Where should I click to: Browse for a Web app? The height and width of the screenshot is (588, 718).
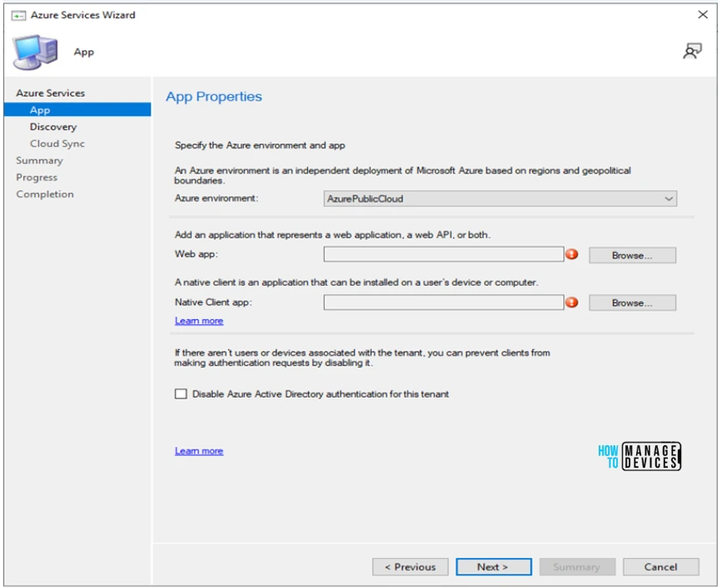coord(632,256)
